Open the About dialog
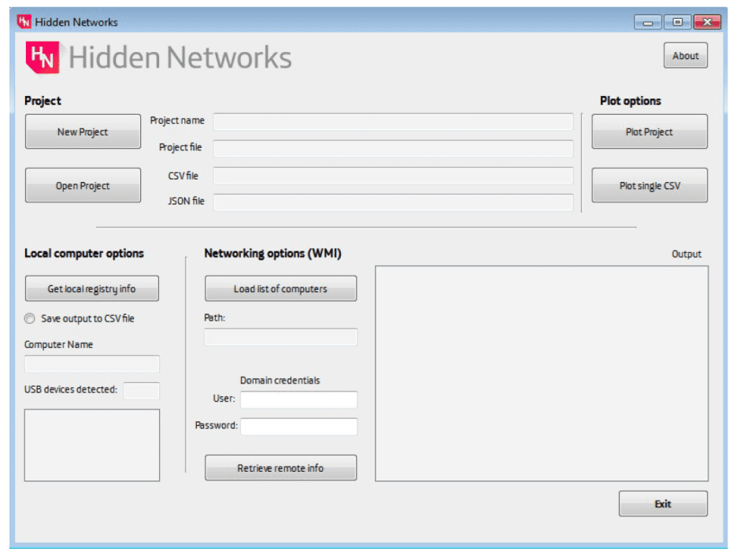Viewport: 737px width, 560px height. [685, 56]
